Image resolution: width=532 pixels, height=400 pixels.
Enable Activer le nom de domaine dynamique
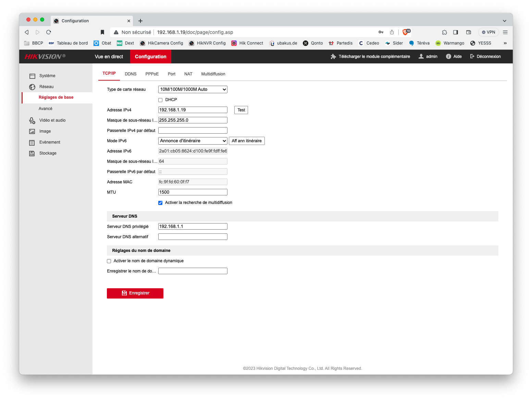tap(109, 261)
